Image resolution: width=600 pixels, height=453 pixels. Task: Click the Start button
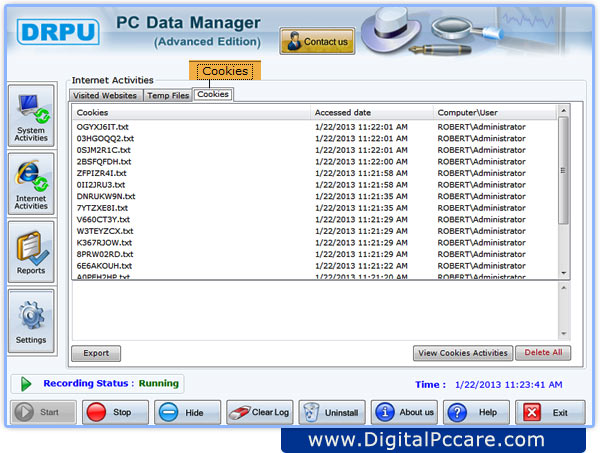pyautogui.click(x=43, y=412)
